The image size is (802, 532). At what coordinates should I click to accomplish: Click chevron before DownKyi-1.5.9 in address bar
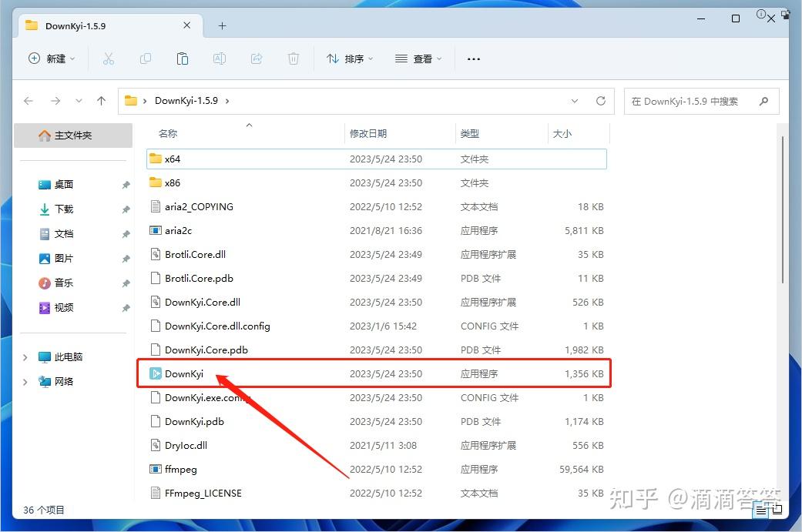click(x=145, y=101)
